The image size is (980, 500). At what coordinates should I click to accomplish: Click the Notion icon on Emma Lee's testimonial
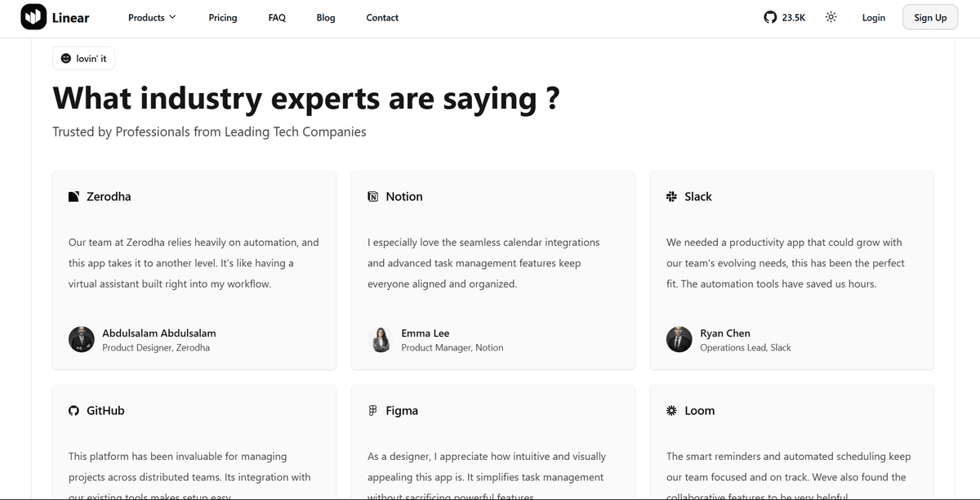click(372, 196)
